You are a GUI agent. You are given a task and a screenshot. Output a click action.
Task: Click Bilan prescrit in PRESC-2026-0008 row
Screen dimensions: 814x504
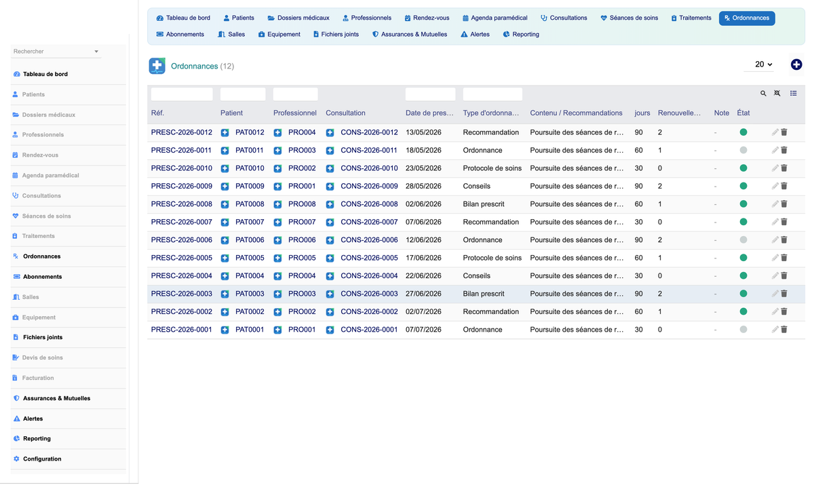pyautogui.click(x=484, y=204)
